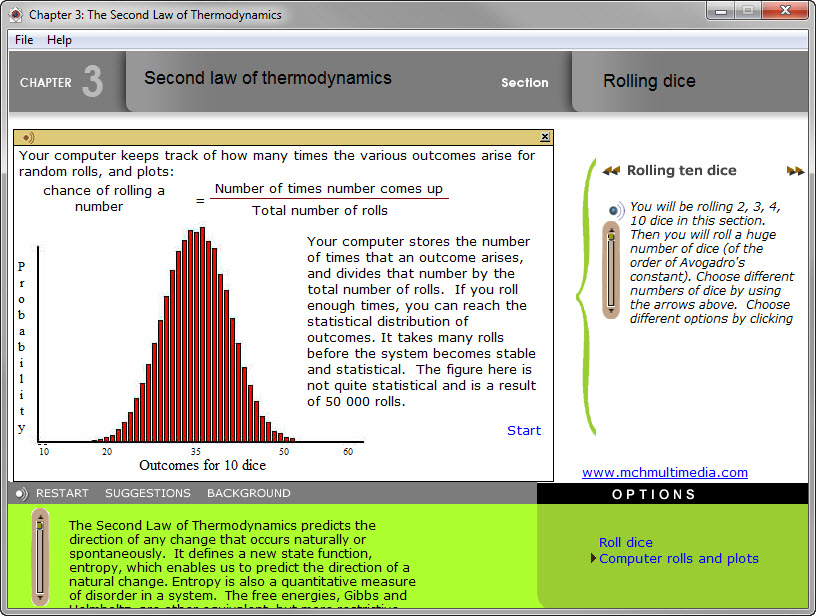Image resolution: width=816 pixels, height=616 pixels.
Task: Click the Total number of rolls denominator
Action: tap(320, 211)
